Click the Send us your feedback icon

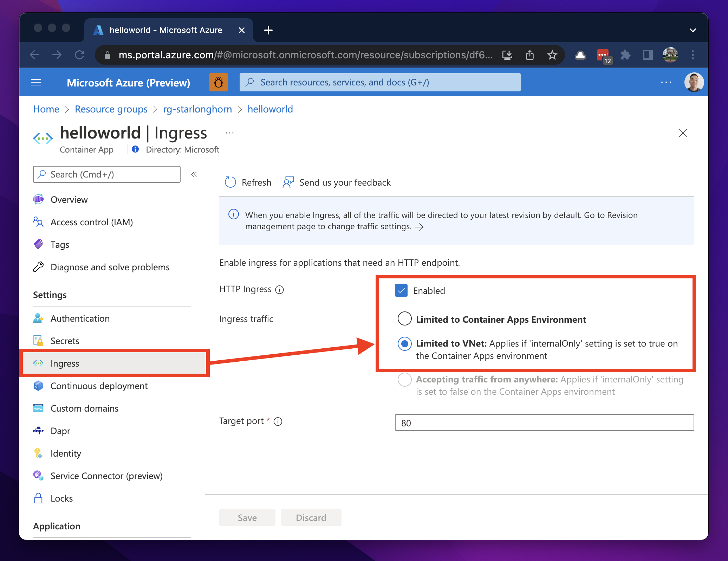288,182
